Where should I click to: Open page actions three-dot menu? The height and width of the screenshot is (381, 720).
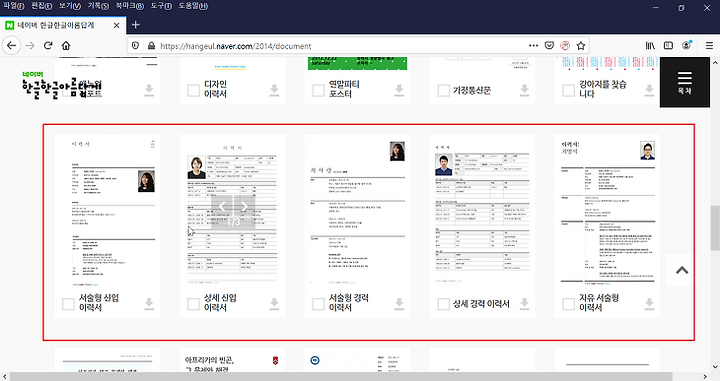click(x=533, y=45)
